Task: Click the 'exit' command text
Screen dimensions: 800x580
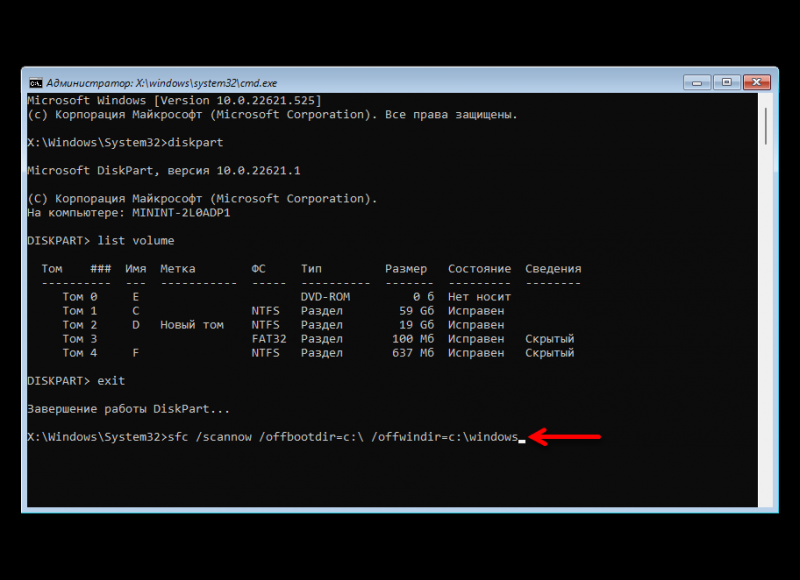Action: point(111,381)
